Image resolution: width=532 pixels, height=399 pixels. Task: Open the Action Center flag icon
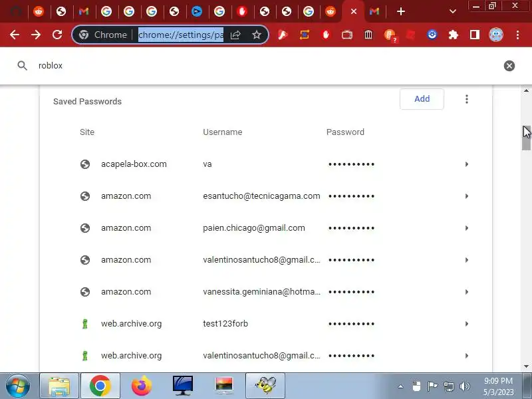tap(432, 386)
